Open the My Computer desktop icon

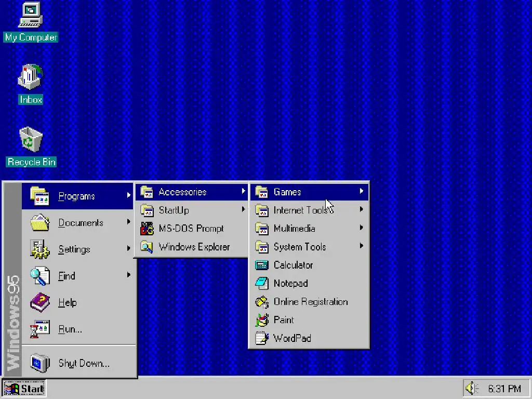pyautogui.click(x=31, y=15)
